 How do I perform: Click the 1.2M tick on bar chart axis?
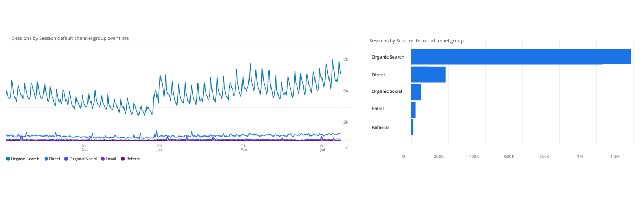click(x=615, y=156)
